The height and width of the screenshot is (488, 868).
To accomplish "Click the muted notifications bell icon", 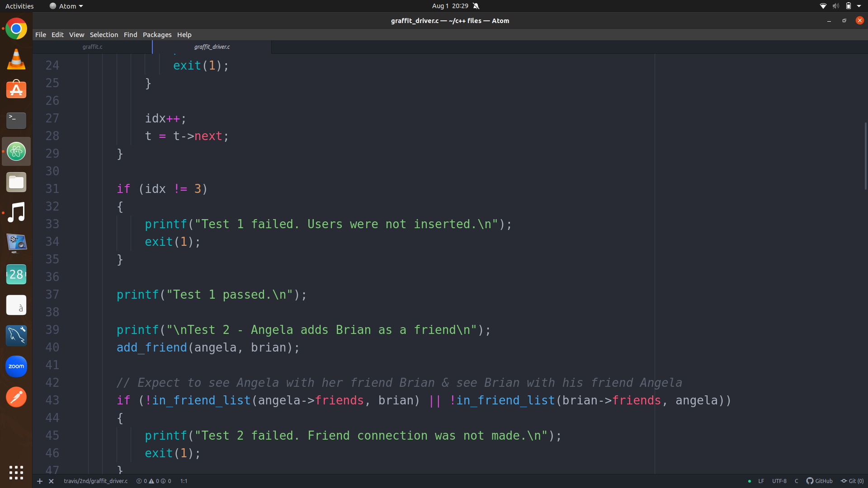I will tap(476, 6).
